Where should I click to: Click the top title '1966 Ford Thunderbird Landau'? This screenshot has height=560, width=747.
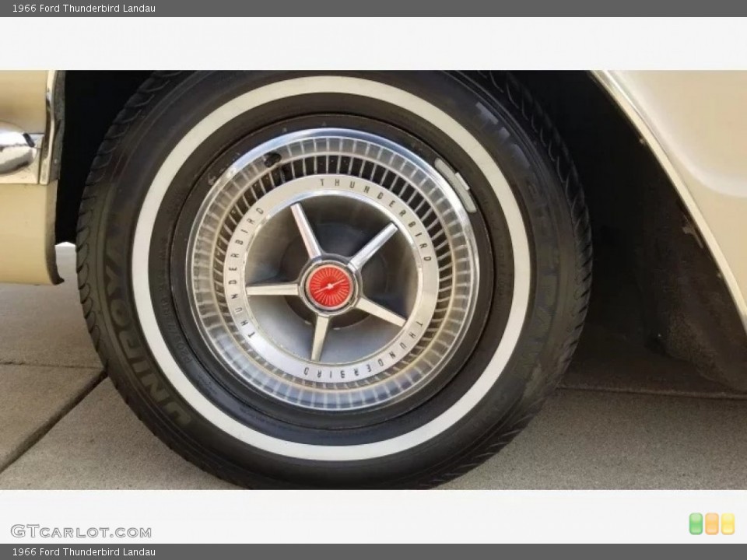[84, 8]
